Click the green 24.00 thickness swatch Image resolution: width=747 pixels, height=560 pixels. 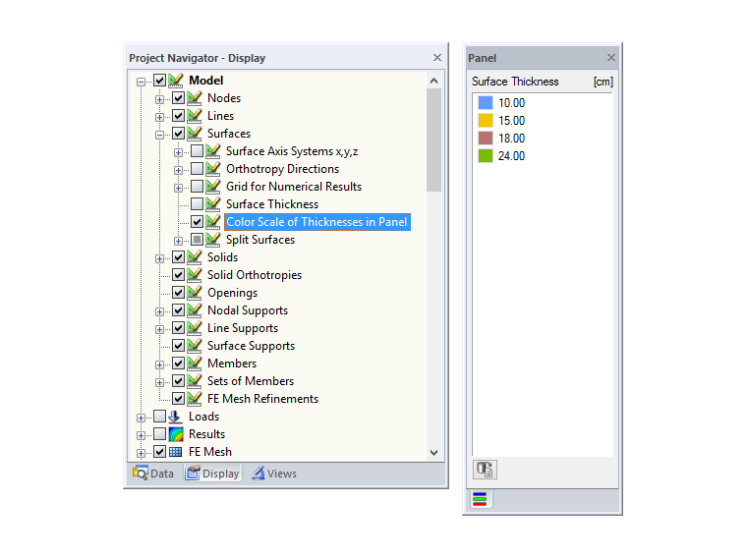coord(485,155)
